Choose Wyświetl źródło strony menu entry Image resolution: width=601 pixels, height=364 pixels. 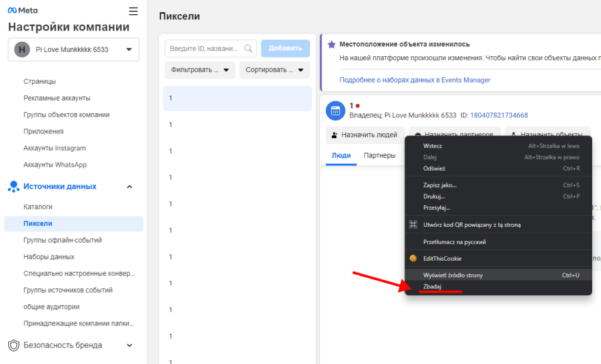tap(453, 275)
